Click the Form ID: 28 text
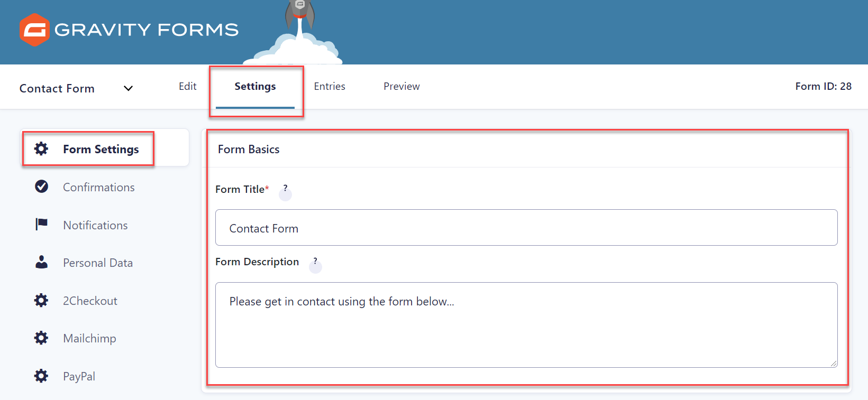The height and width of the screenshot is (400, 868). tap(824, 86)
